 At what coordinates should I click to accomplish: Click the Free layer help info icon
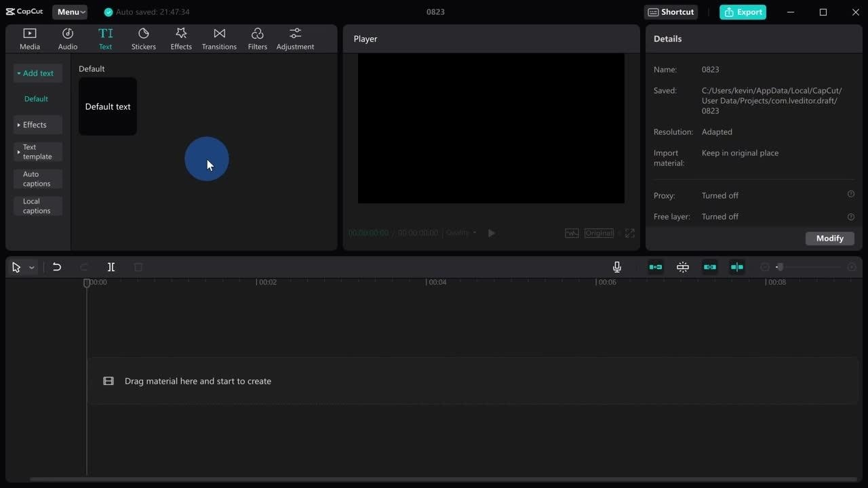851,217
